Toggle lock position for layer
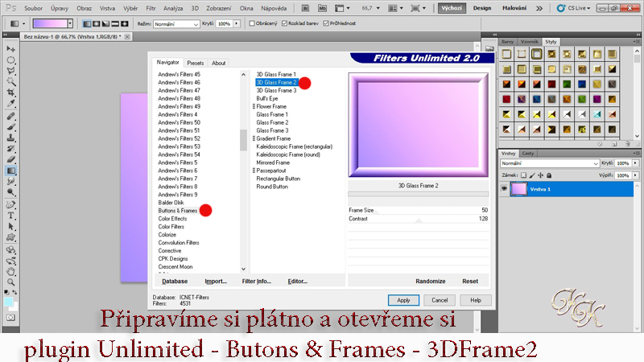This screenshot has height=362, width=644. coord(540,175)
